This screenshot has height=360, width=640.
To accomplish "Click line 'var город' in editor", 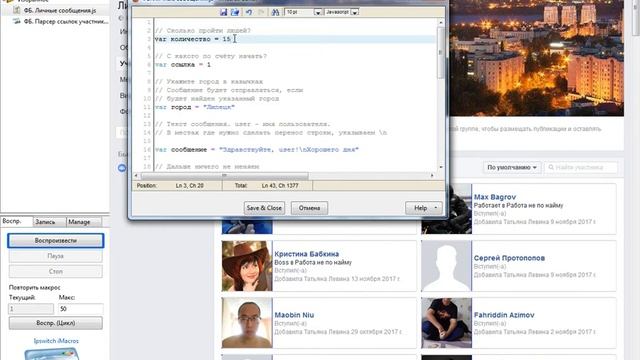I will 195,107.
